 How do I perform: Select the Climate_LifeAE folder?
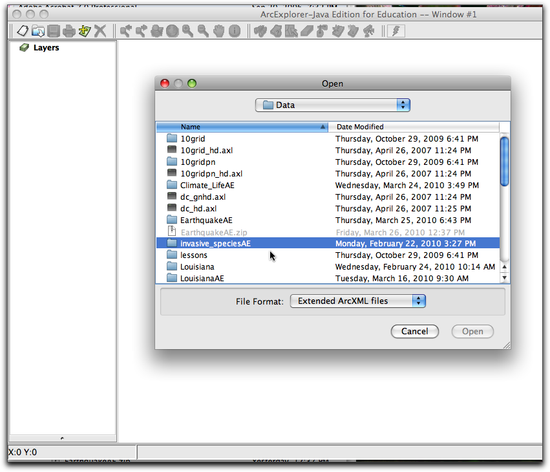click(x=328, y=185)
